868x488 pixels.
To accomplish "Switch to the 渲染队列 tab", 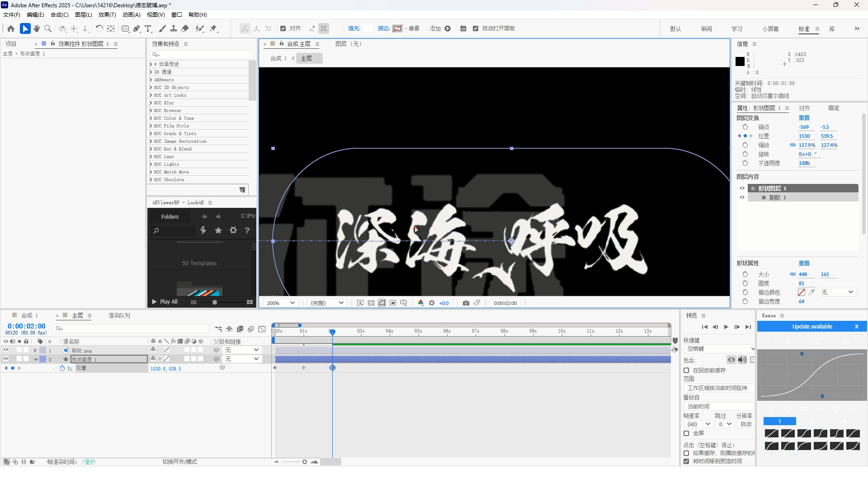I will 119,315.
